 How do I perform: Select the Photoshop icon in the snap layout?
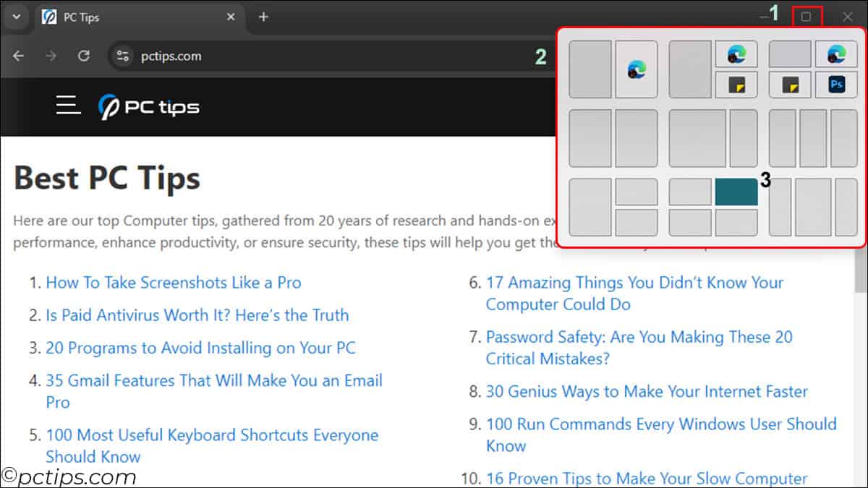(x=836, y=85)
